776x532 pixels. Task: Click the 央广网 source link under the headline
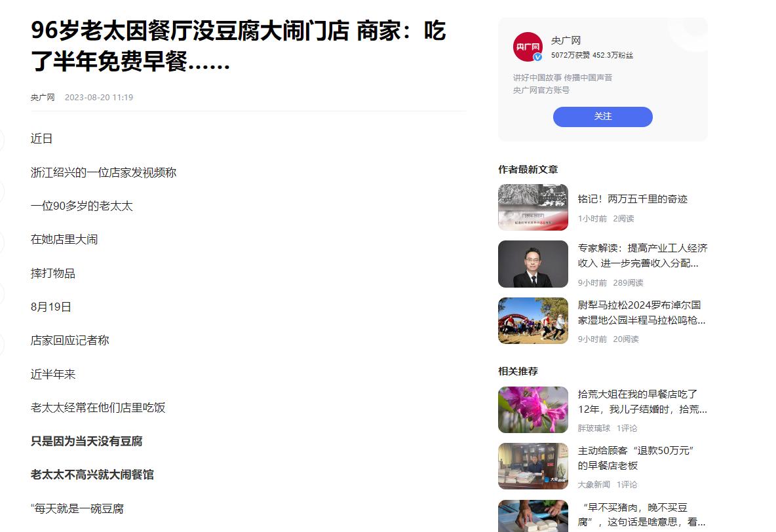click(x=43, y=98)
